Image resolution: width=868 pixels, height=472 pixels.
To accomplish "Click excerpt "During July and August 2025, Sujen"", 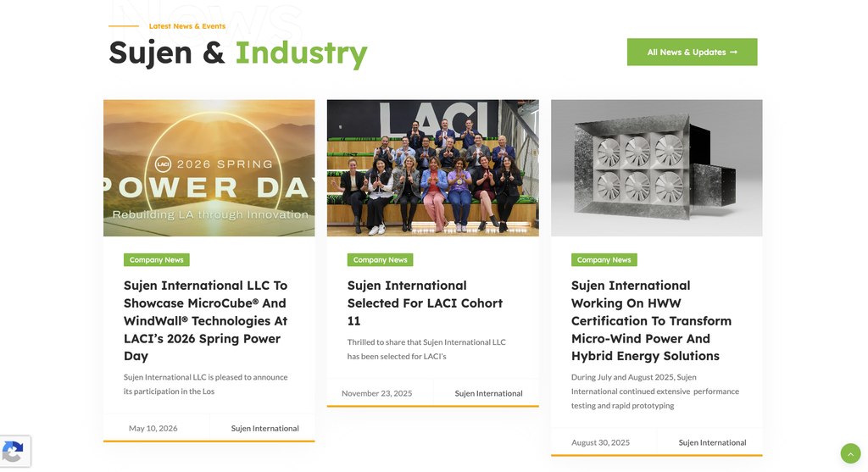I will tap(655, 391).
